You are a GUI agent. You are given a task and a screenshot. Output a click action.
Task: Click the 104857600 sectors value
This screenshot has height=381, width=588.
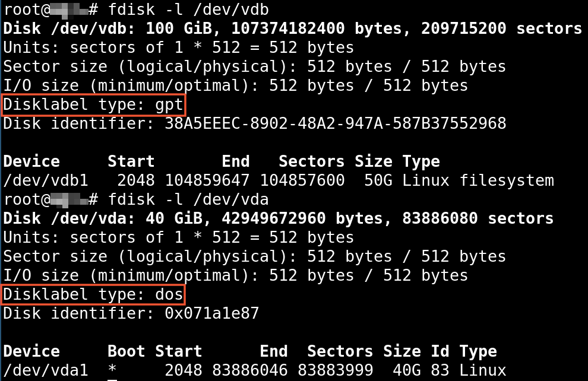click(302, 180)
